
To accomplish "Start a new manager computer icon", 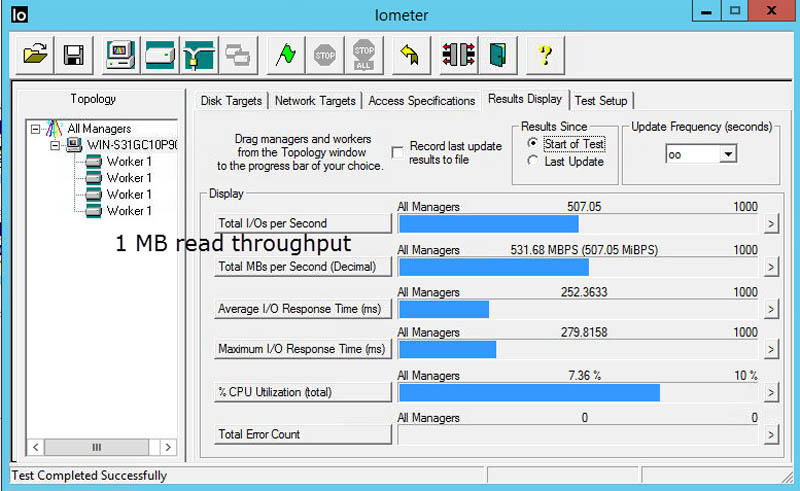I will 120,55.
